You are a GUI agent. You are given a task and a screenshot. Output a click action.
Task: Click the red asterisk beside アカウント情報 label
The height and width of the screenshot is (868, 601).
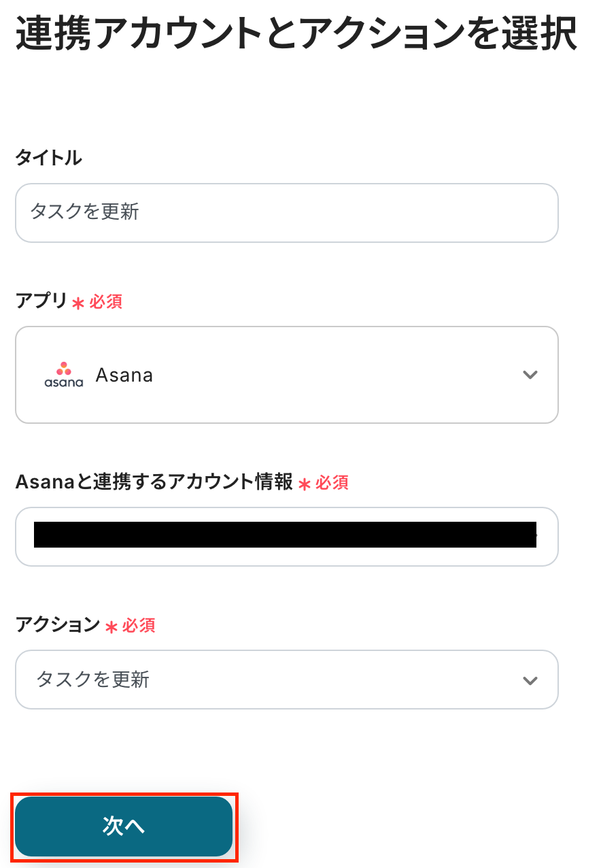(305, 484)
